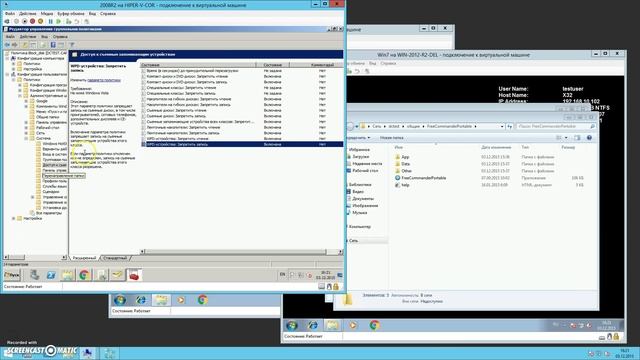The width and height of the screenshot is (640, 360).
Task: Open Media Player in Win7 VM taskbar
Action: coord(353,325)
